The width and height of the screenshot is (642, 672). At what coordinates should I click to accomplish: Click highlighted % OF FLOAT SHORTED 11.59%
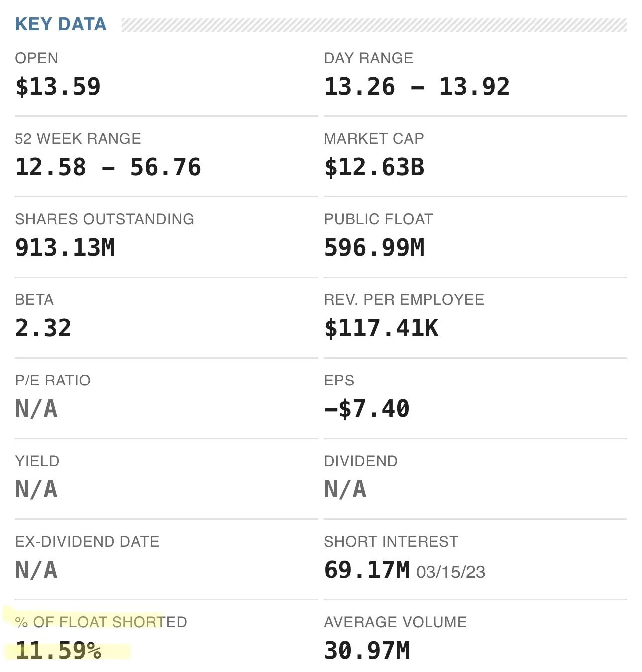click(x=58, y=651)
